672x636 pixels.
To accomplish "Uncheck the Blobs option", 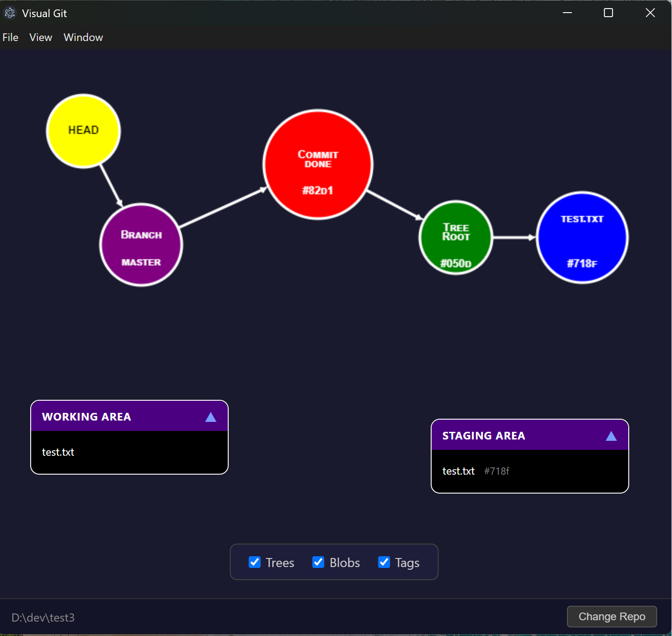I will click(318, 562).
